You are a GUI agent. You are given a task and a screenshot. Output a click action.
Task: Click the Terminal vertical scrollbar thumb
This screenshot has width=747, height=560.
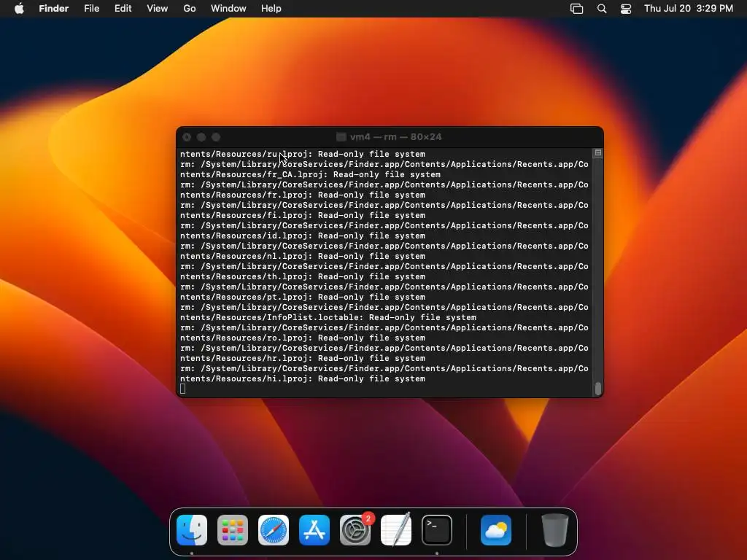(x=598, y=389)
